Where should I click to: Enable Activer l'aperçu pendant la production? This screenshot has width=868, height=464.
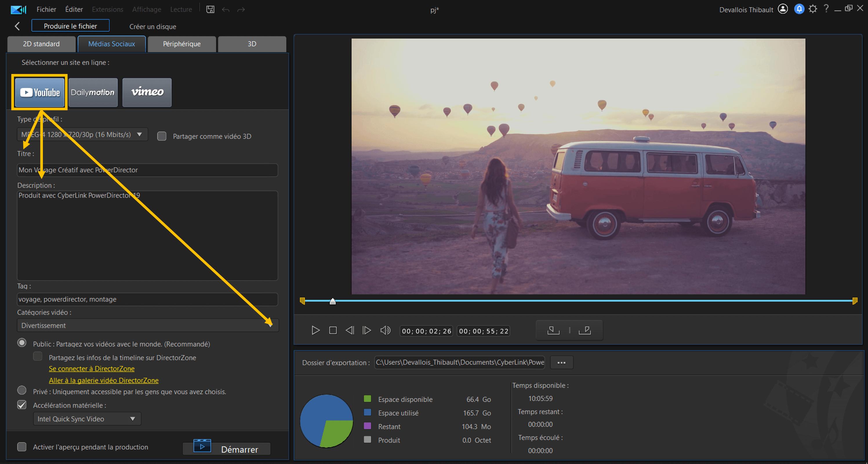[x=22, y=447]
